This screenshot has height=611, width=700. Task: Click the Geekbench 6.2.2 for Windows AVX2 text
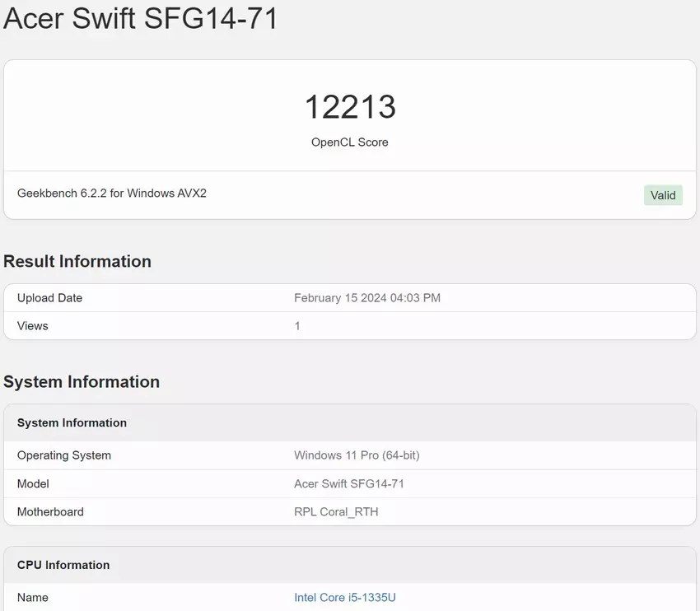coord(112,194)
